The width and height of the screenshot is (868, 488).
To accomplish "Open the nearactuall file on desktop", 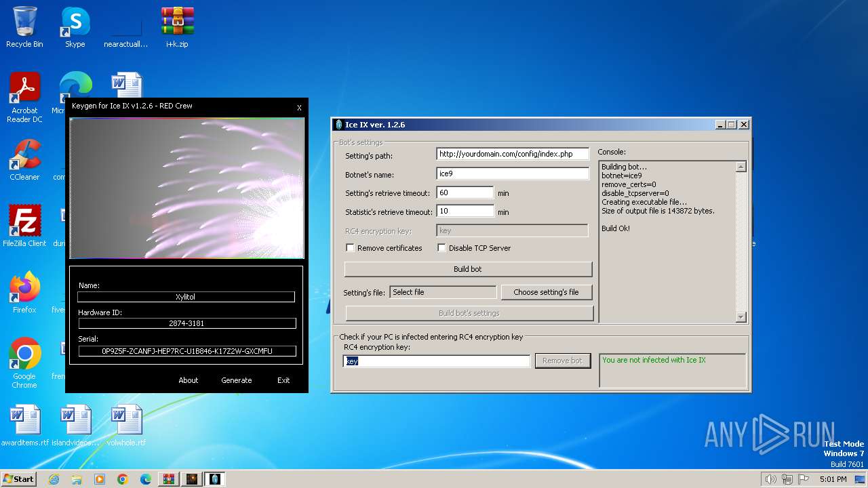I will (125, 27).
